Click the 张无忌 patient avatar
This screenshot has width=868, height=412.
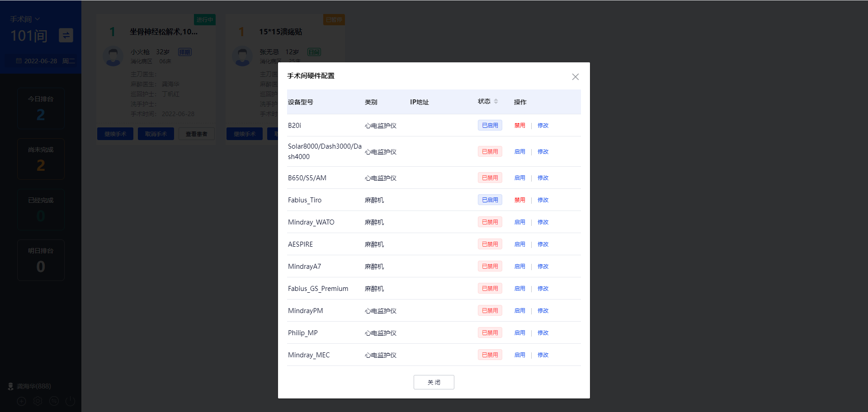pos(242,56)
